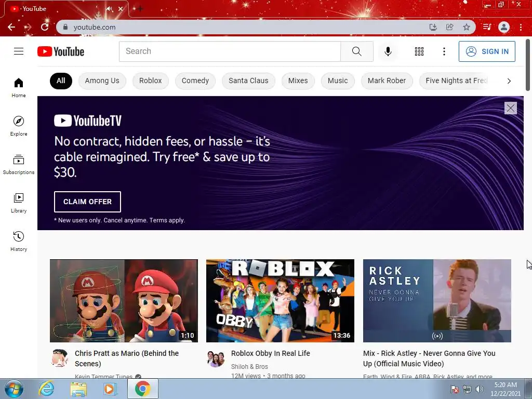Reload the page

click(x=45, y=27)
